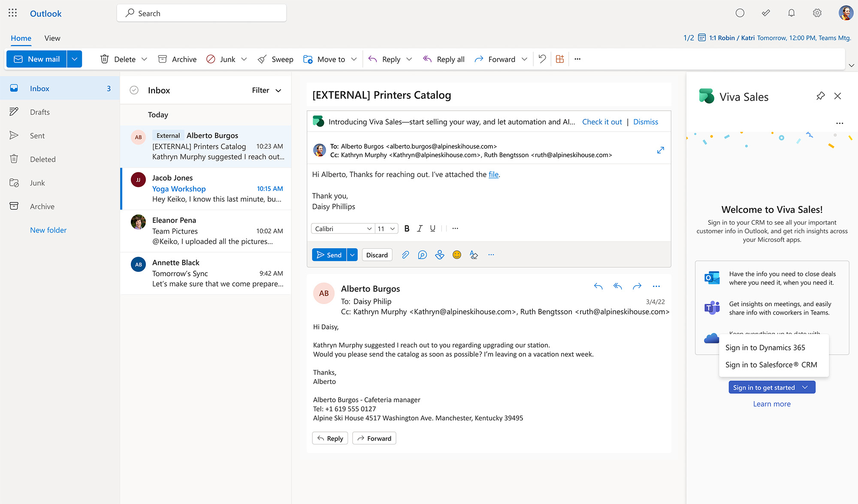Toggle Bold formatting in compose toolbar
Viewport: 858px width, 504px height.
[405, 228]
